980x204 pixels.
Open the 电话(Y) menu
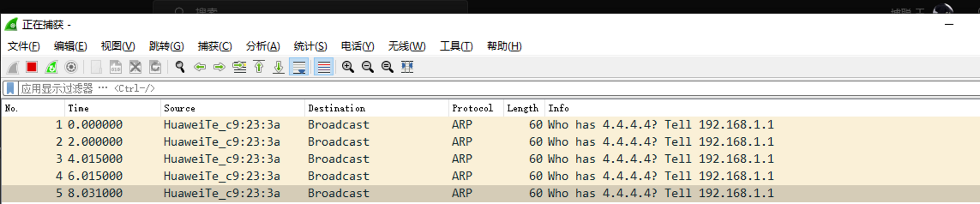click(358, 46)
